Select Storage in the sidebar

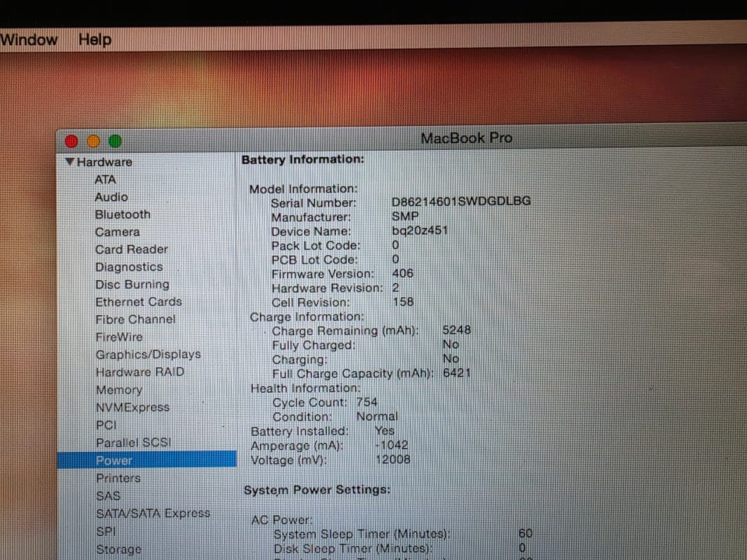click(118, 549)
